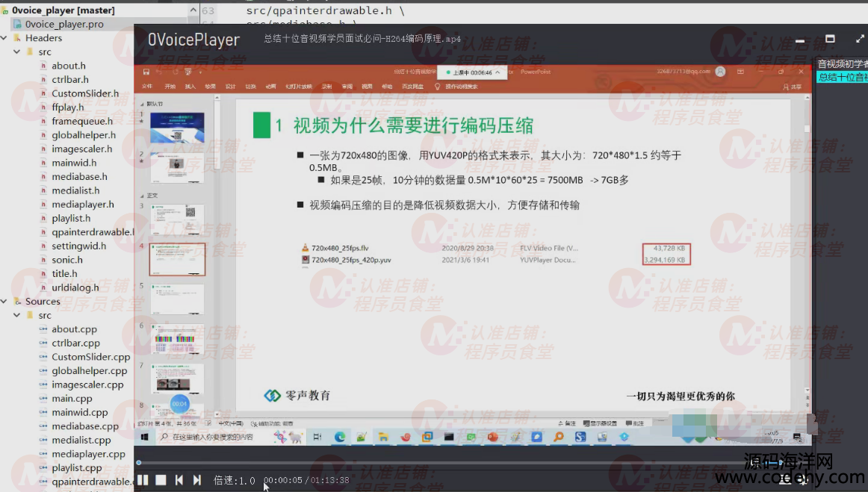The image size is (868, 492).
Task: Click the 批注 comments button in status bar
Action: tap(635, 423)
